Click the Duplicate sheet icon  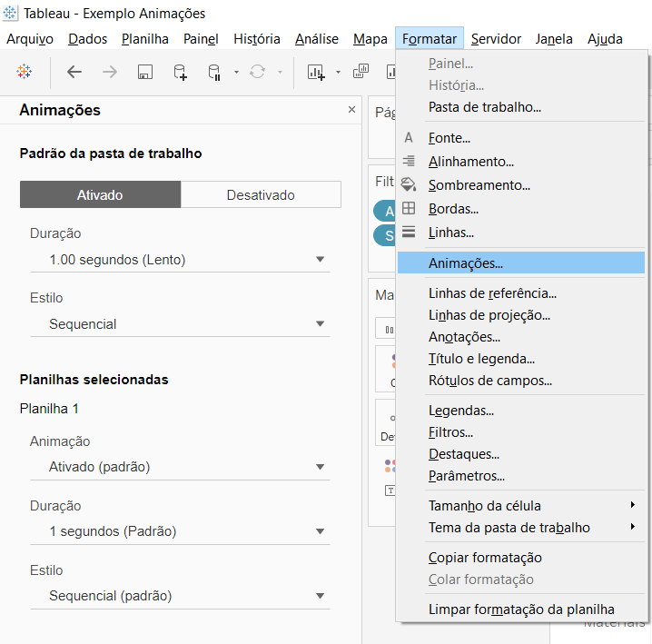click(x=361, y=71)
